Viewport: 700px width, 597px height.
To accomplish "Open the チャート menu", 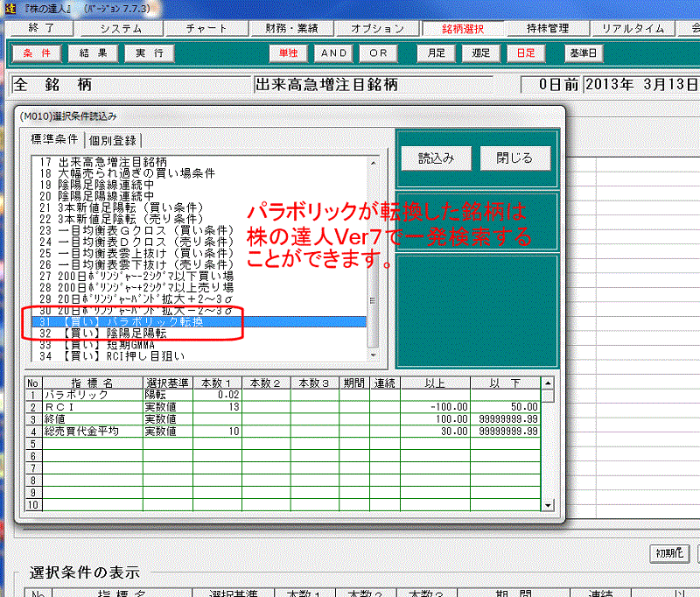I will [206, 29].
